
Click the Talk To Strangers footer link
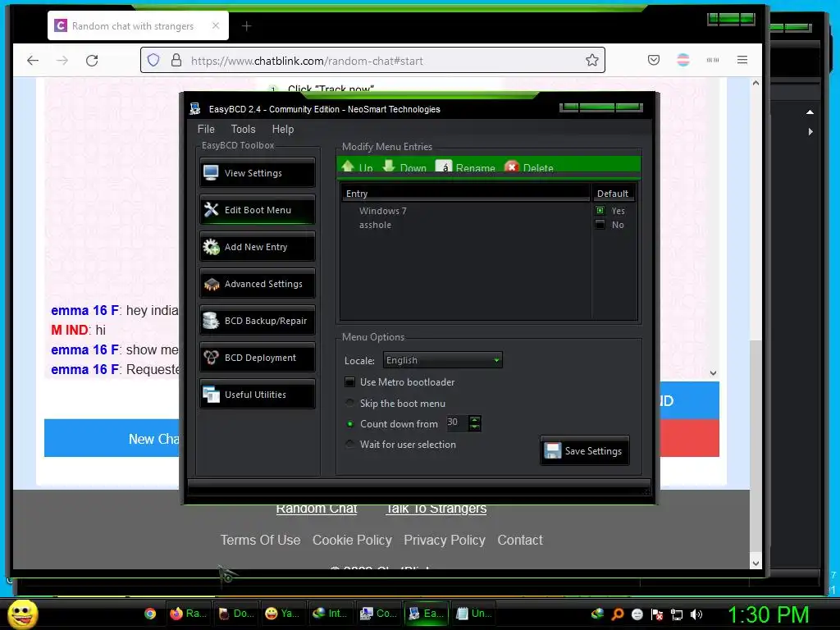pos(436,509)
